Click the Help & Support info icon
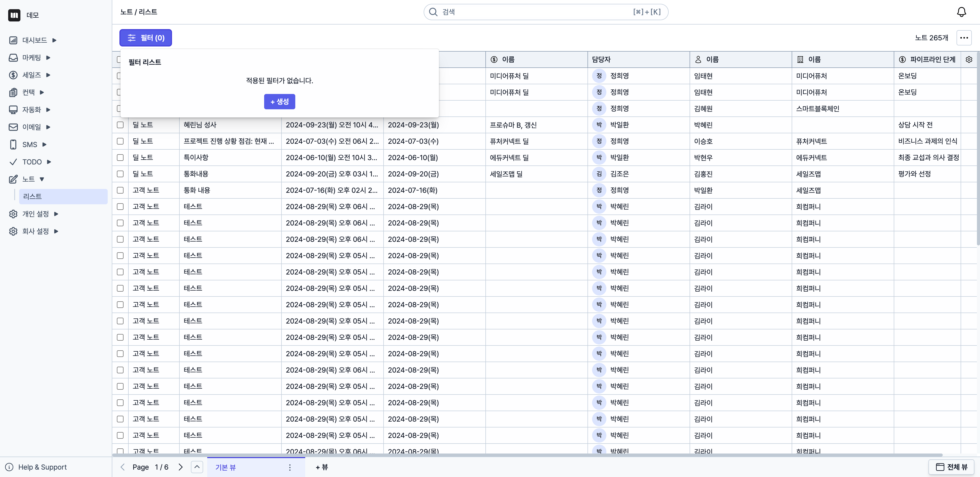Screen dimensions: 980x477 click(9, 467)
